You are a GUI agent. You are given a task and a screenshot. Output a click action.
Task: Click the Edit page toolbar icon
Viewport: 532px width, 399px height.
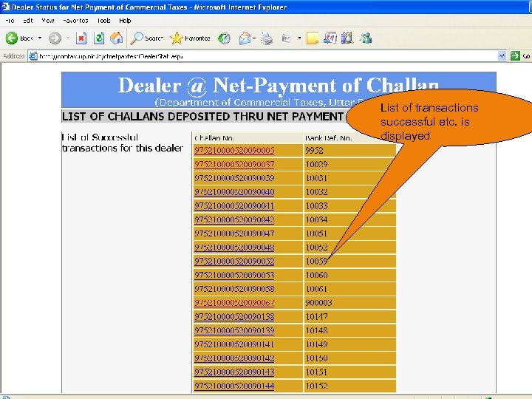point(287,38)
